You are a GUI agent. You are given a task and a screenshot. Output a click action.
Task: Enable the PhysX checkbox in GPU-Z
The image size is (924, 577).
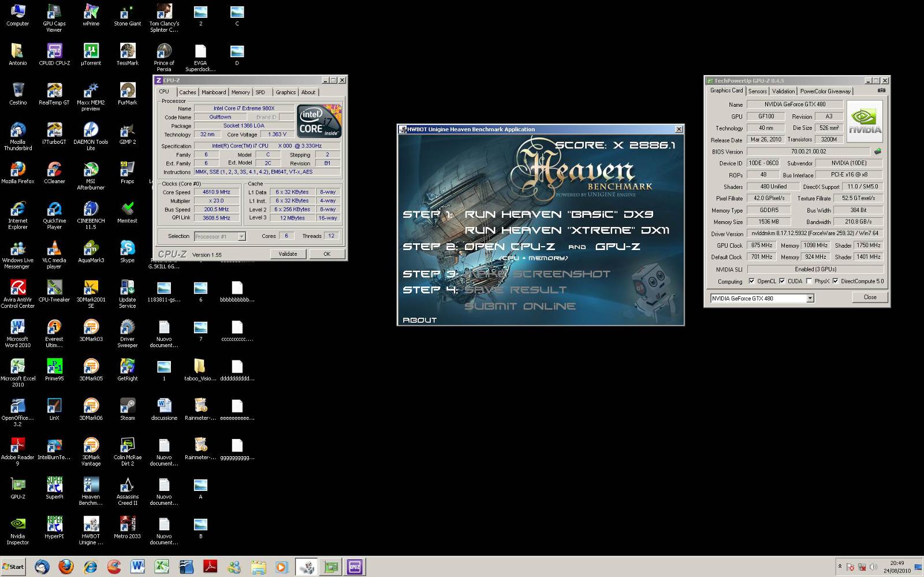click(809, 281)
